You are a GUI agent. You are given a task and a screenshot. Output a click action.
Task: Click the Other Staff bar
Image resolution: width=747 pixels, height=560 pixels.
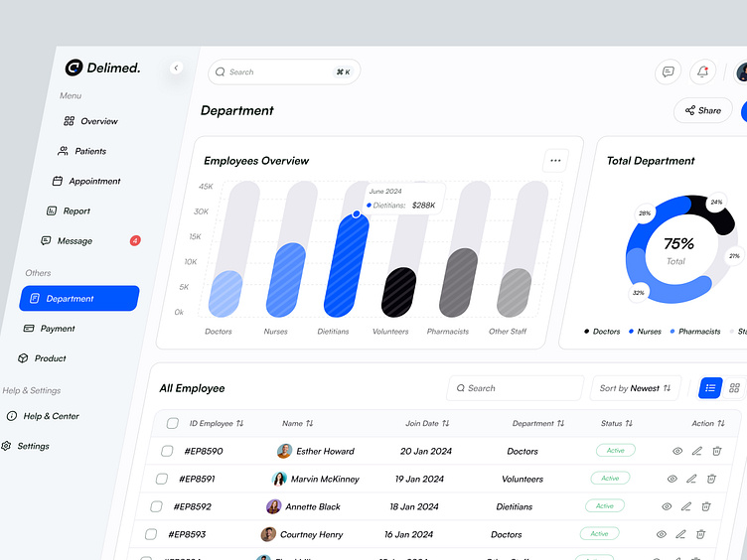514,293
